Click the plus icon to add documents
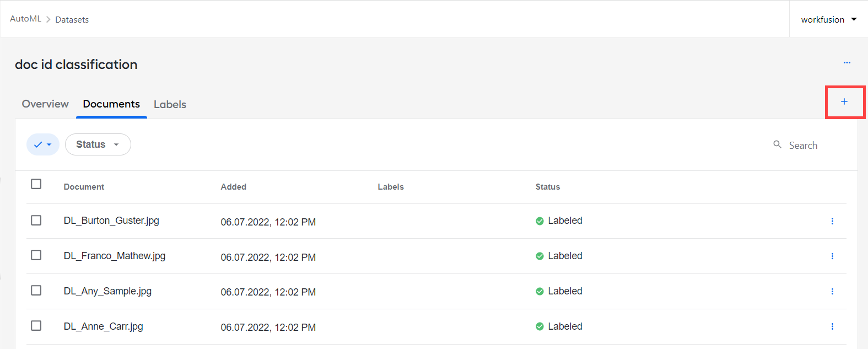The width and height of the screenshot is (868, 349). (x=844, y=101)
